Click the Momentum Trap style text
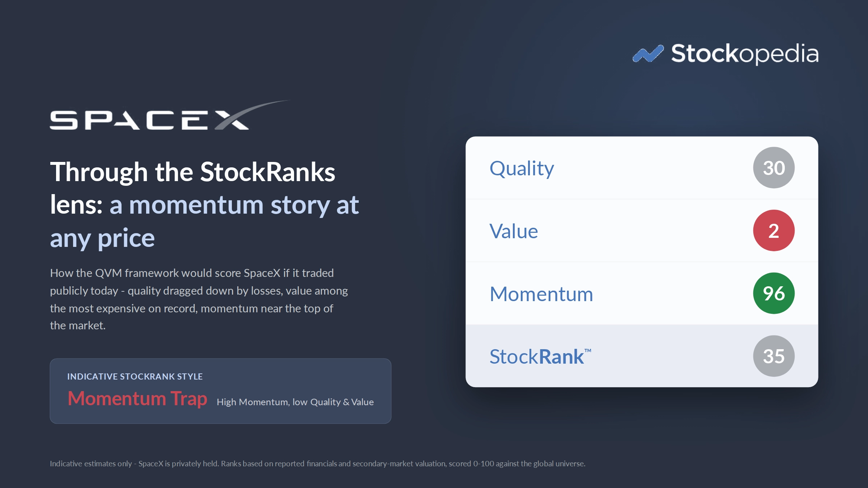The width and height of the screenshot is (868, 488). tap(137, 399)
